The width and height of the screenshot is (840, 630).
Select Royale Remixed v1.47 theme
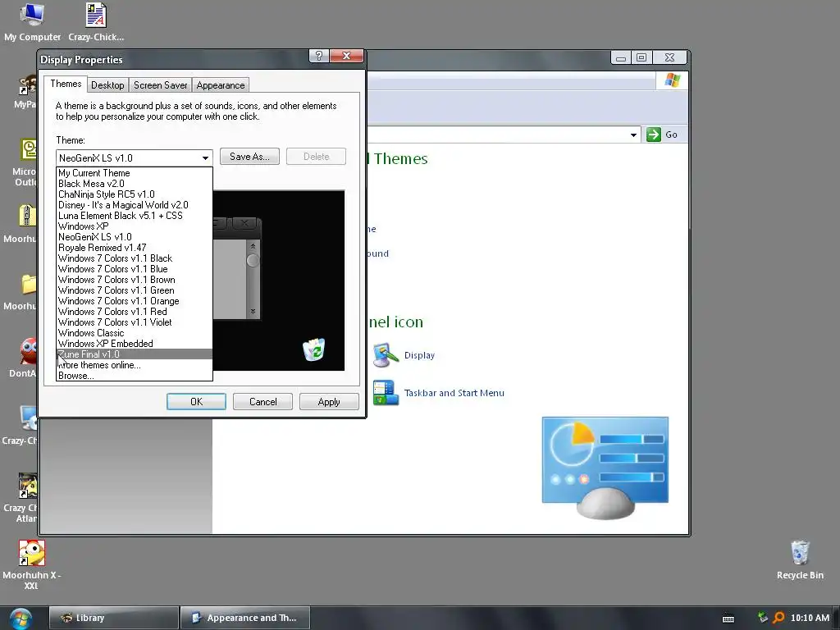135,248
